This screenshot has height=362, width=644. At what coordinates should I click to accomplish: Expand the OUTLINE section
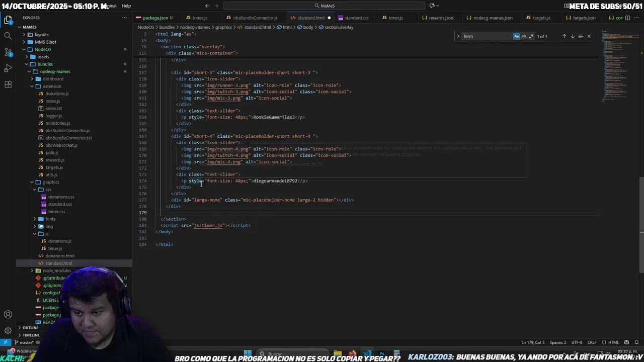(30, 328)
